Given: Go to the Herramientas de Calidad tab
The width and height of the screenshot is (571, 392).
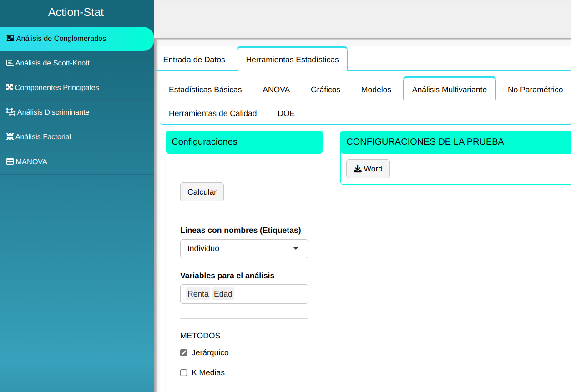Looking at the screenshot, I should pos(212,113).
